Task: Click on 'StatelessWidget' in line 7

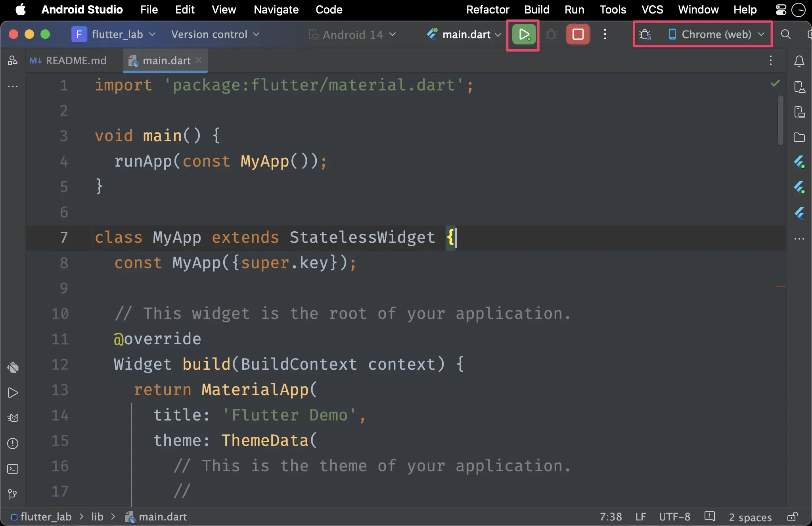Action: click(362, 237)
